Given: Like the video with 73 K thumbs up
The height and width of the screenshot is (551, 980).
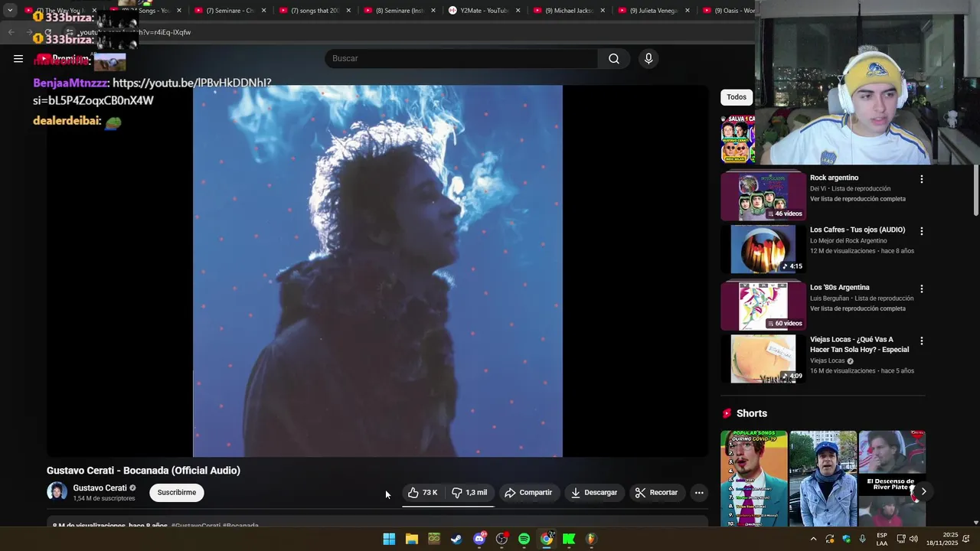Looking at the screenshot, I should (423, 493).
